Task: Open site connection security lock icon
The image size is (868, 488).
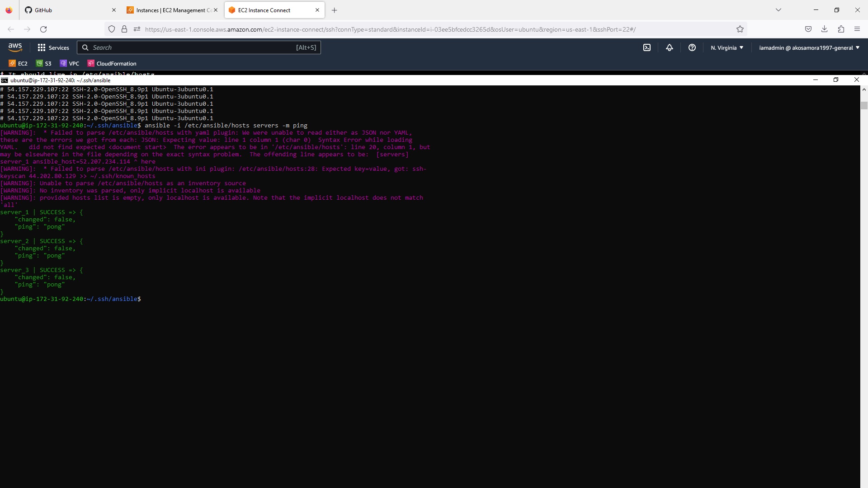Action: coord(125,29)
